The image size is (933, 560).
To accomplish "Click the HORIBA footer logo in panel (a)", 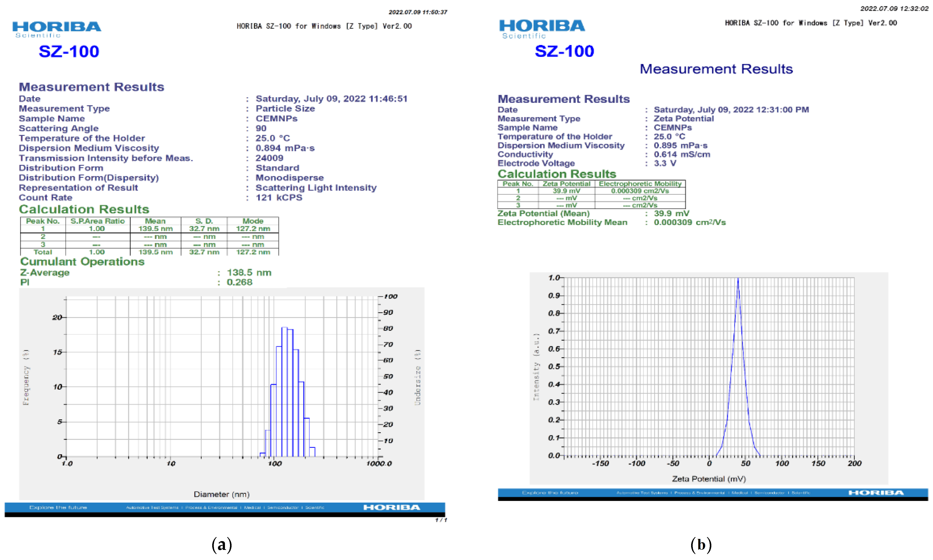I will [x=391, y=508].
